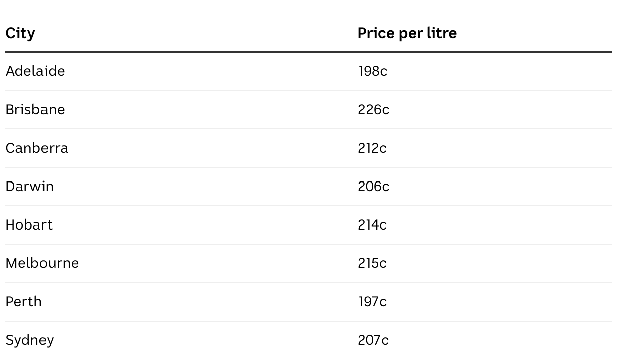Image resolution: width=617 pixels, height=364 pixels.
Task: Click the Price per litre column header
Action: pyautogui.click(x=407, y=33)
